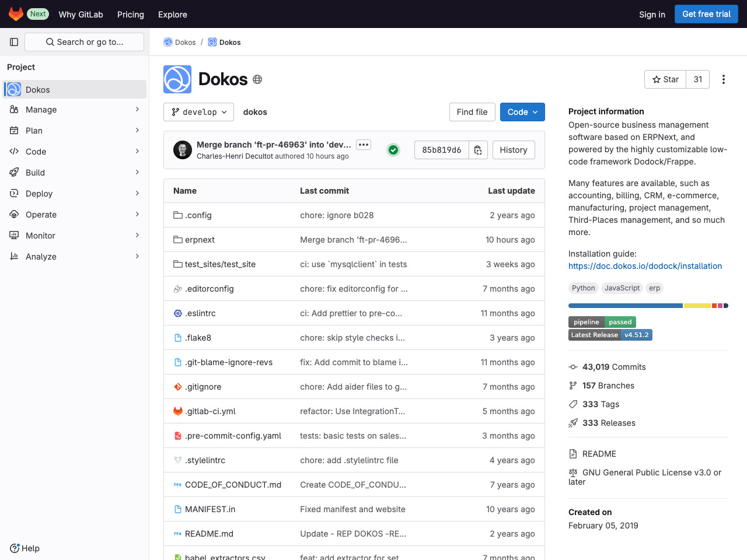Click the public visibility globe icon
Image resolution: width=747 pixels, height=560 pixels.
click(x=257, y=79)
